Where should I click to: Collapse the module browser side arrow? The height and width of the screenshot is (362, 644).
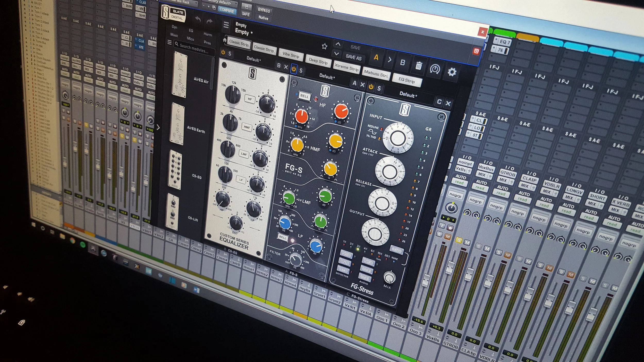click(158, 127)
